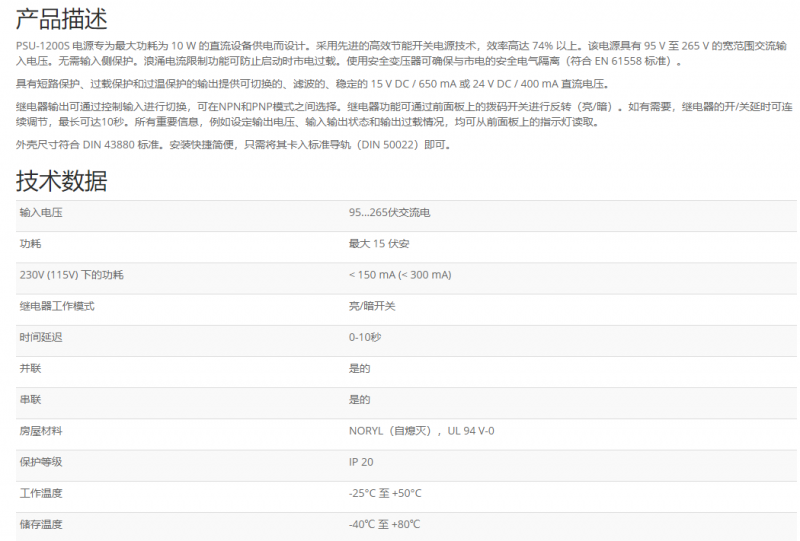The width and height of the screenshot is (800, 541).
Task: Select the -25°C 至 +50°C working temperature
Action: point(385,493)
